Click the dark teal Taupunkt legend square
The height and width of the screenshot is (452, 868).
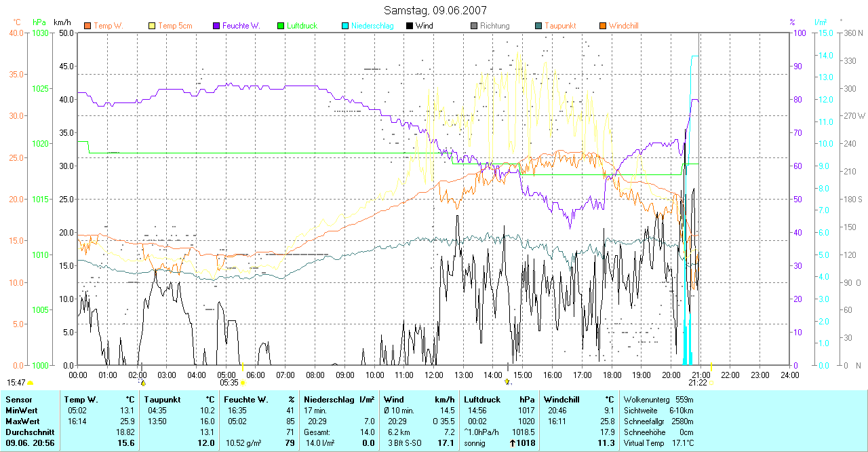(538, 26)
